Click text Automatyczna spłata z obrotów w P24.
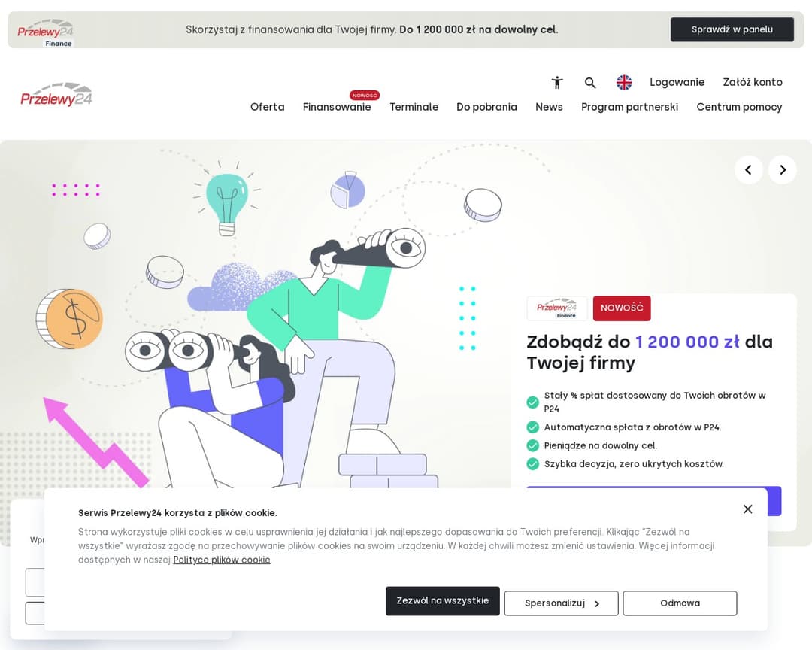812x650 pixels. tap(632, 427)
